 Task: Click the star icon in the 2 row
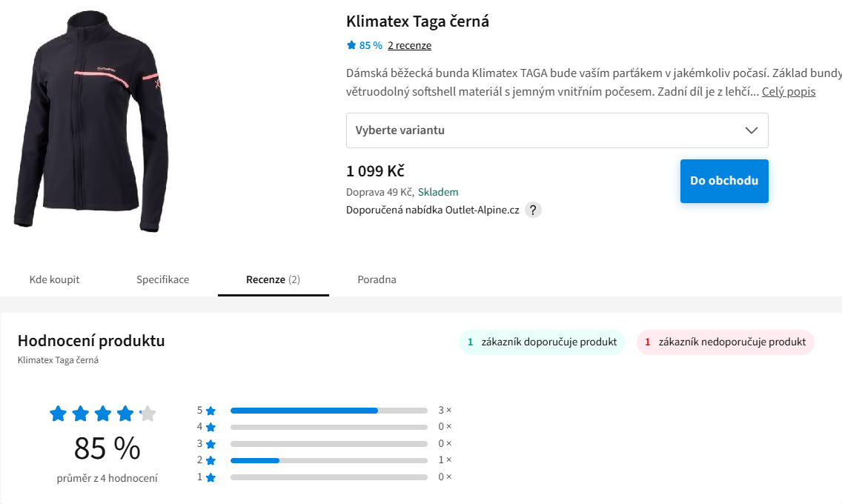210,460
